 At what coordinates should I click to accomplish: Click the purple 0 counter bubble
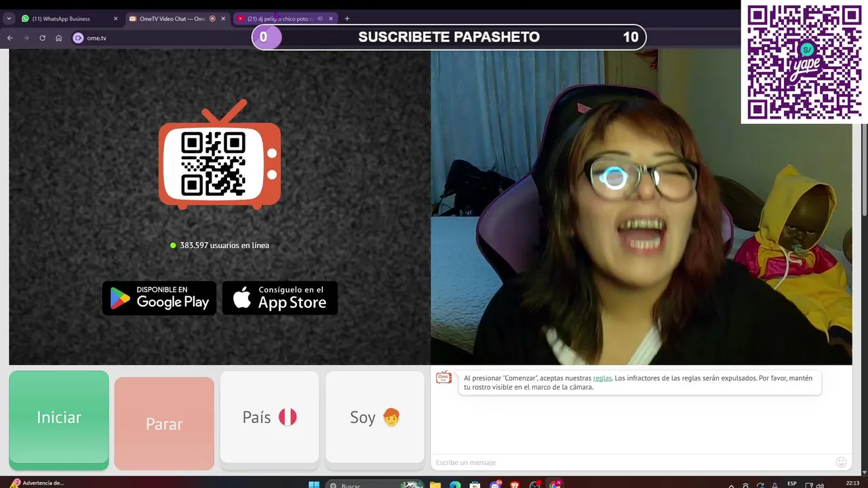click(266, 37)
